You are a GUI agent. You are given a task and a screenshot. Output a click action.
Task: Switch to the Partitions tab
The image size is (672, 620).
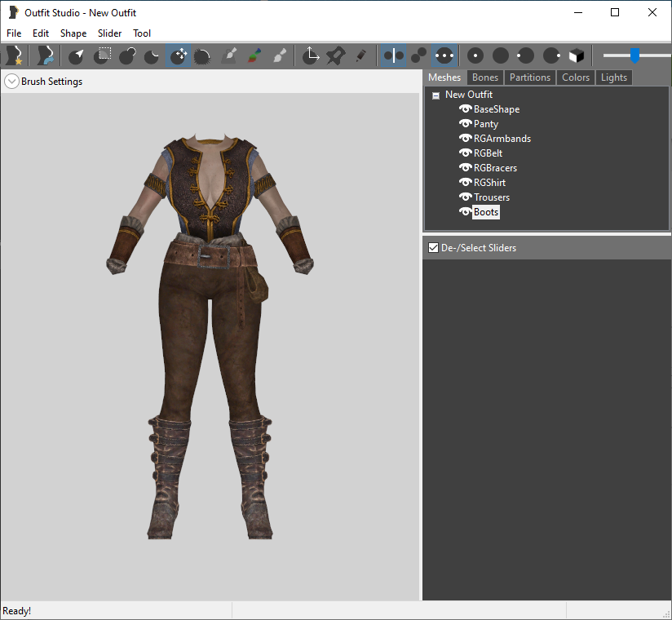click(x=530, y=77)
